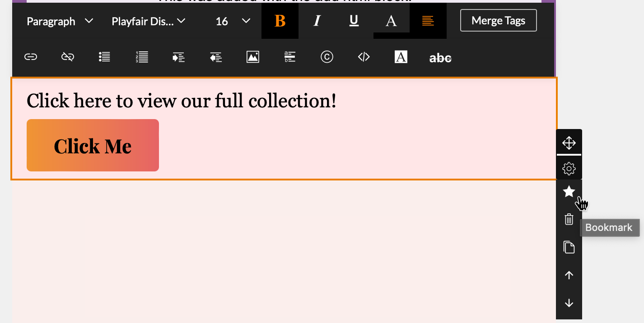This screenshot has width=644, height=323.
Task: Decrease indent of the paragraph
Action: click(216, 57)
